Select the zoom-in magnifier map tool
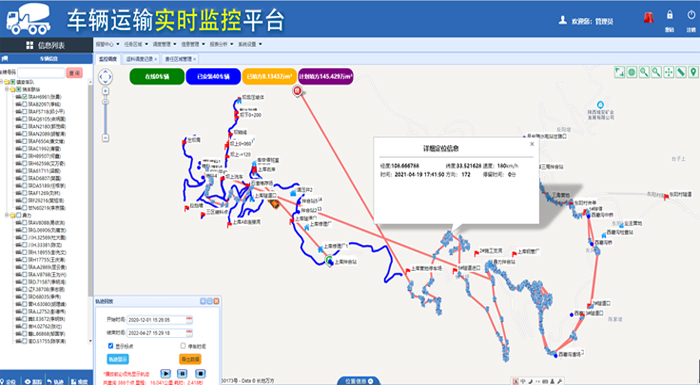The height and width of the screenshot is (385, 700). (644, 72)
